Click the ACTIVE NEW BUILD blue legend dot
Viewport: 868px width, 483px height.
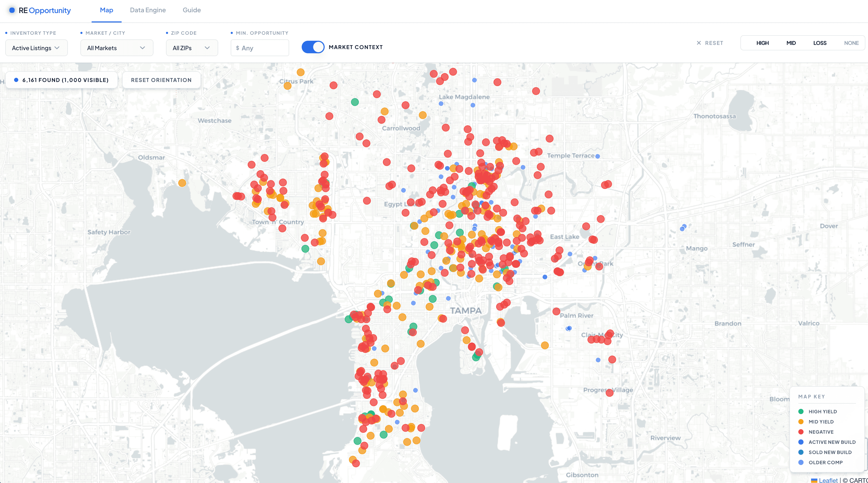coord(801,442)
